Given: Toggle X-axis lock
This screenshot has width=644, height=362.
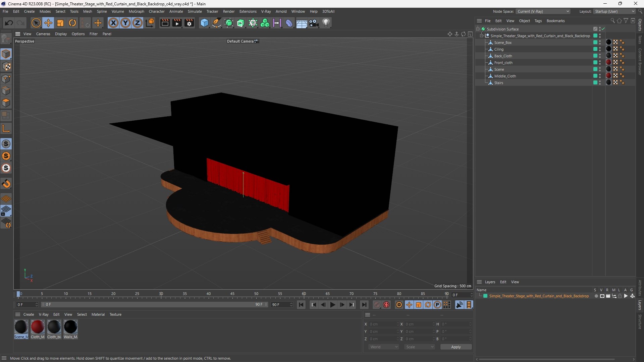Looking at the screenshot, I should (113, 23).
